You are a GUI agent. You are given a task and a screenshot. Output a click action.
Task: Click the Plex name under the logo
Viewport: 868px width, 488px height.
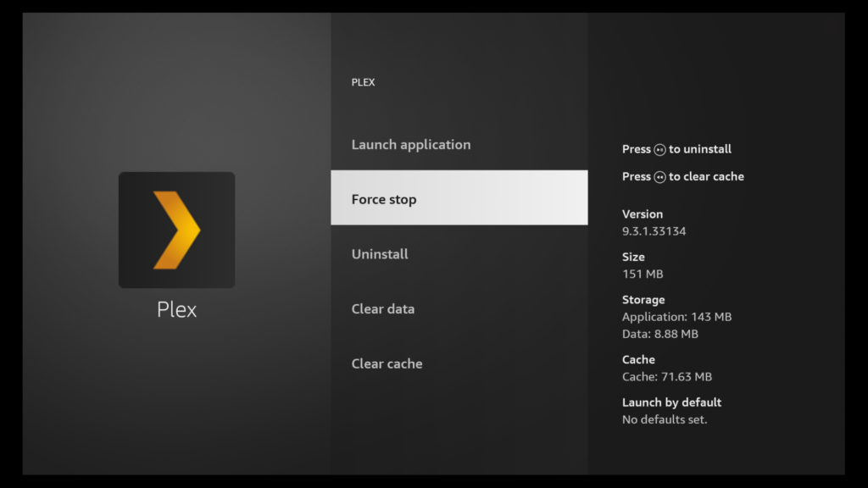[176, 310]
